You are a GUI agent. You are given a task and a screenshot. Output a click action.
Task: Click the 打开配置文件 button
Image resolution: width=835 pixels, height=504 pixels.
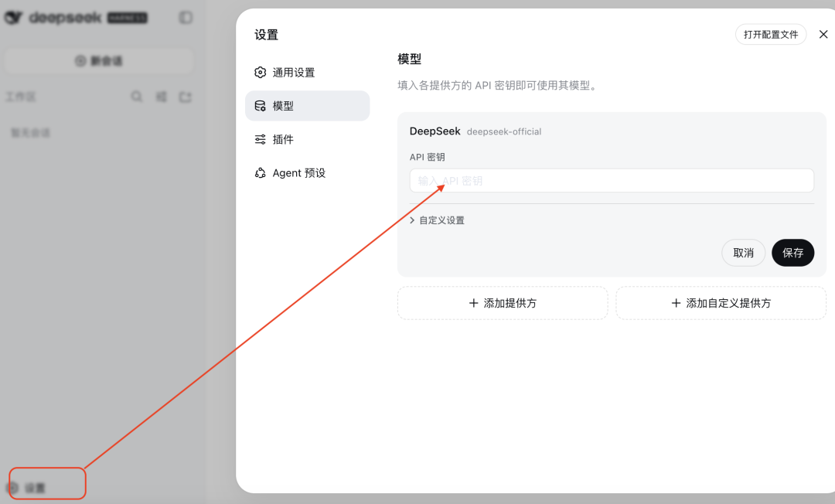coord(771,35)
